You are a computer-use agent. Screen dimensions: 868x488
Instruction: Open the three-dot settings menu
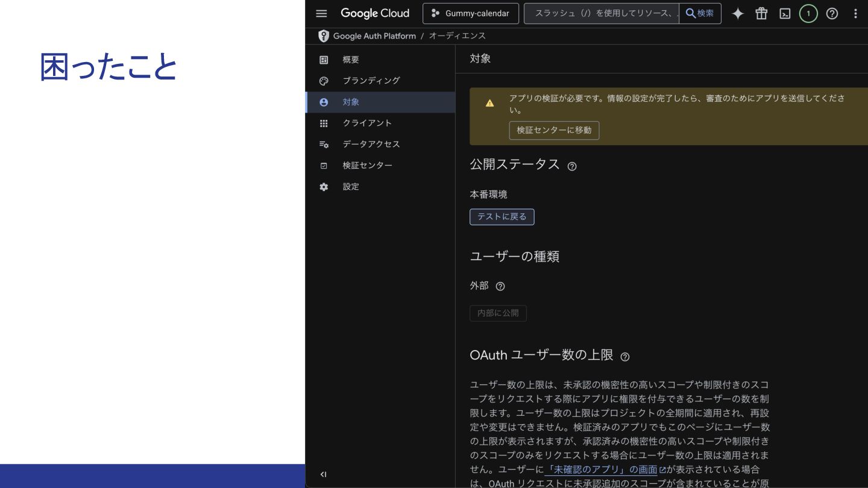[855, 13]
